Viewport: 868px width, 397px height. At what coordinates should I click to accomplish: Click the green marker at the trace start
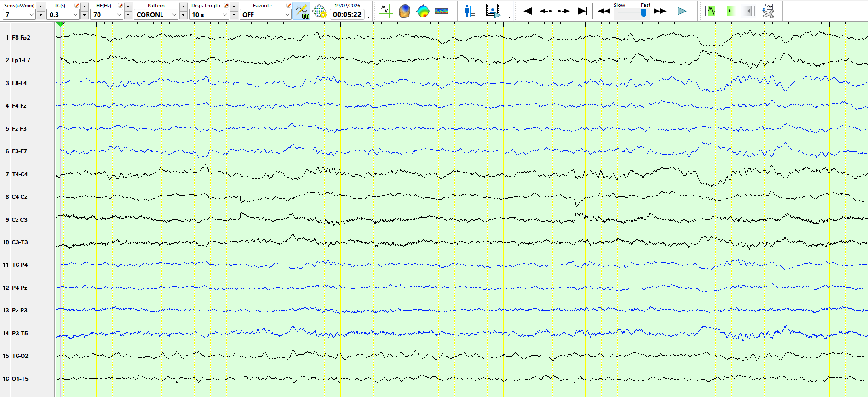pyautogui.click(x=60, y=24)
